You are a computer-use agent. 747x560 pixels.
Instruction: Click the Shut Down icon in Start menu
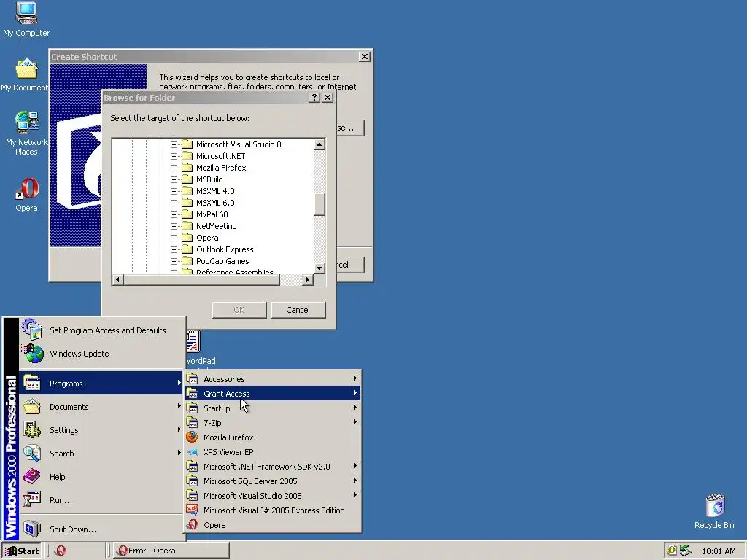click(32, 529)
